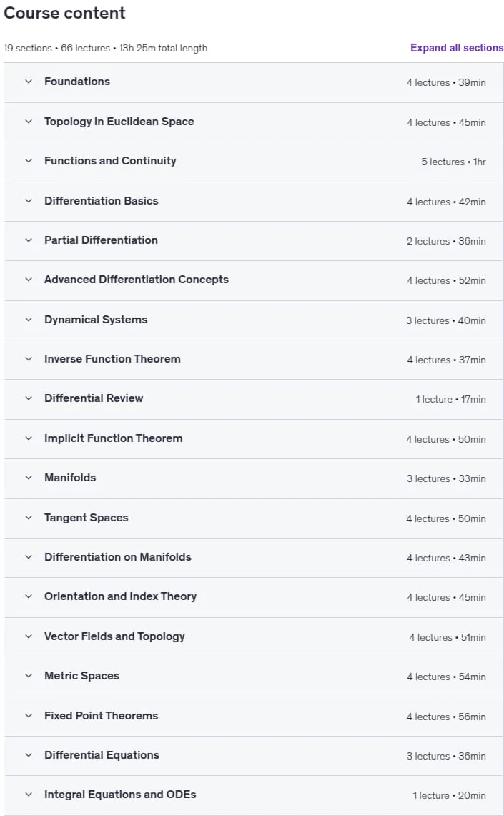This screenshot has height=816, width=504.
Task: Click chevron beside Differentiation Basics
Action: coord(29,201)
